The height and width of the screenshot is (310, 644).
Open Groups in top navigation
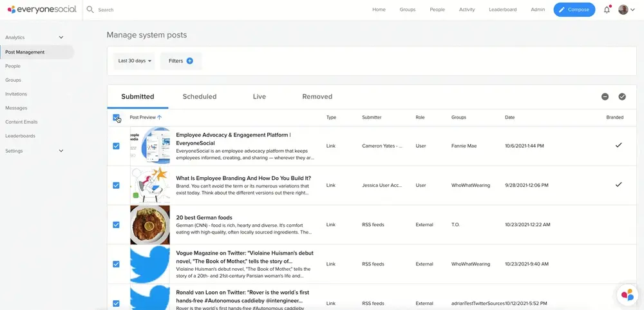click(408, 10)
